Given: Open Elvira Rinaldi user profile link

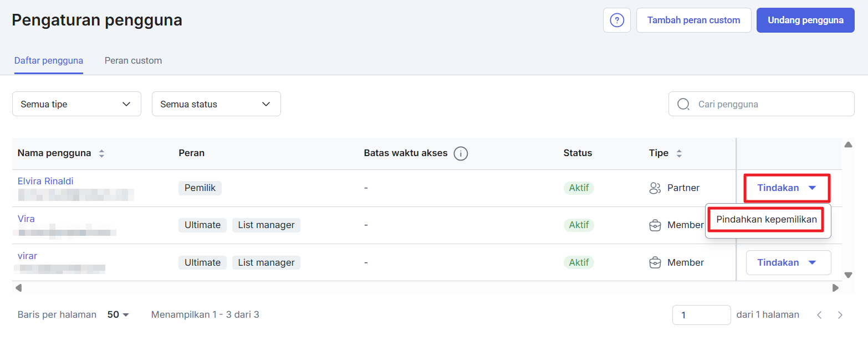Looking at the screenshot, I should [45, 181].
